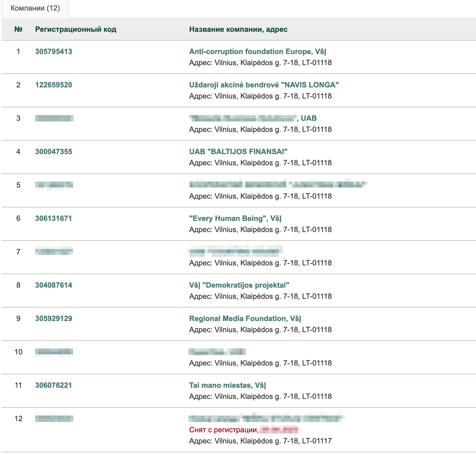
Task: Select the address under Every Human Being
Action: click(260, 229)
